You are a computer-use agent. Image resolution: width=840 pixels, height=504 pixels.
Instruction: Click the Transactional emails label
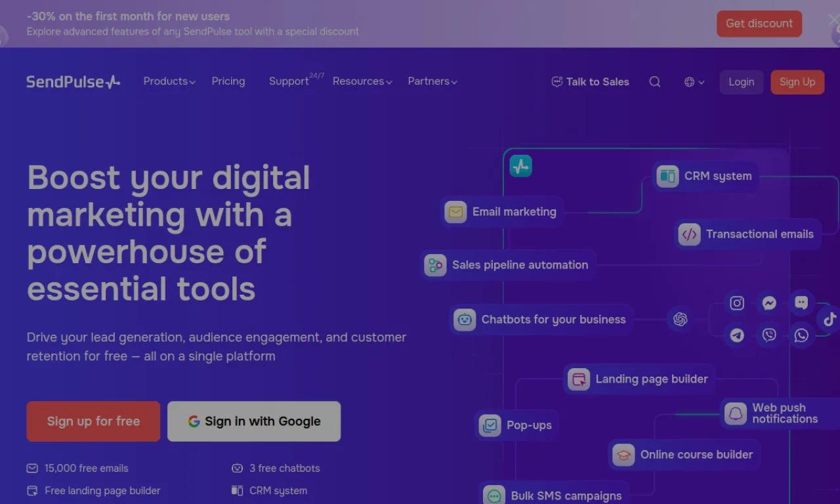coord(760,234)
